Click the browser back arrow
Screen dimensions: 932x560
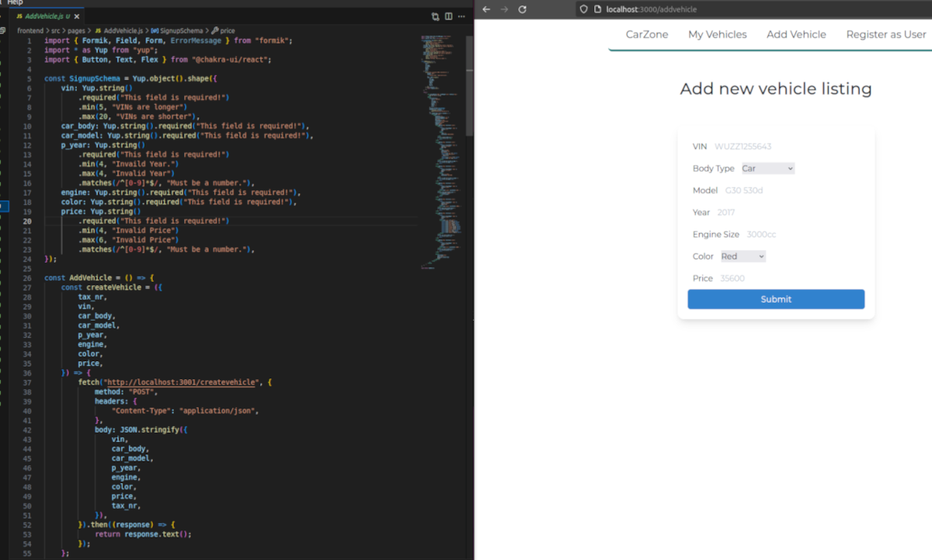pos(486,9)
